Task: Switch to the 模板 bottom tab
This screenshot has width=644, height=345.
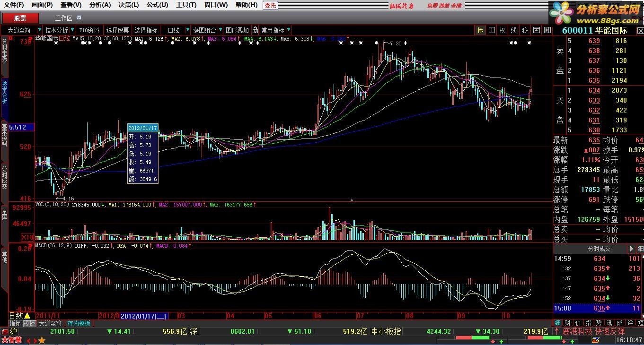Action: tap(29, 324)
